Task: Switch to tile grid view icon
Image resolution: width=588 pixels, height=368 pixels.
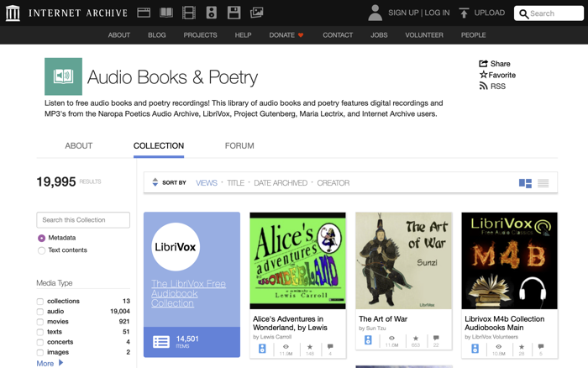Action: (x=525, y=183)
